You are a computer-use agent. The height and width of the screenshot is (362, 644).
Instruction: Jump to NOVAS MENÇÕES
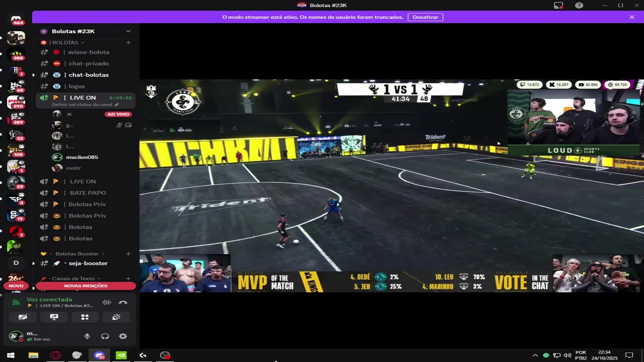(x=86, y=286)
